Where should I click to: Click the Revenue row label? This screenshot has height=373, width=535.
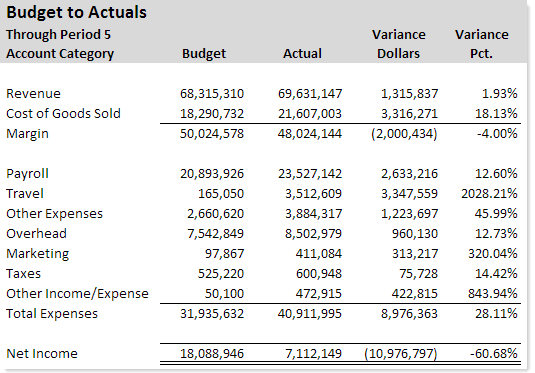[x=33, y=94]
